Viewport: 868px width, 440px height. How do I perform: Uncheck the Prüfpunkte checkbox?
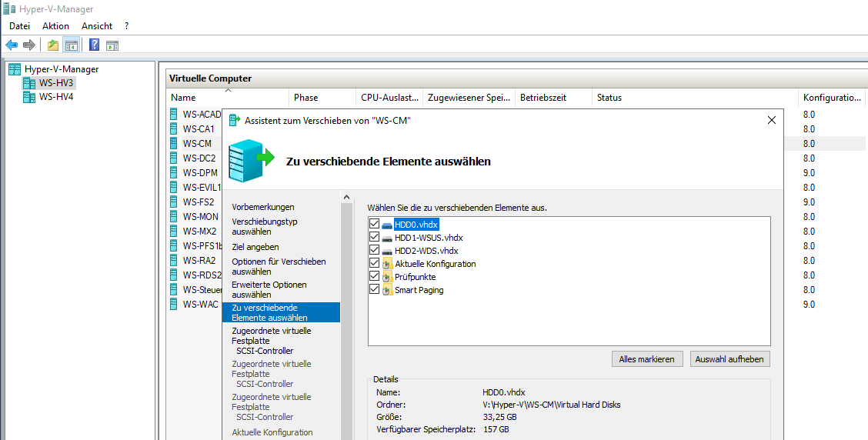point(374,277)
